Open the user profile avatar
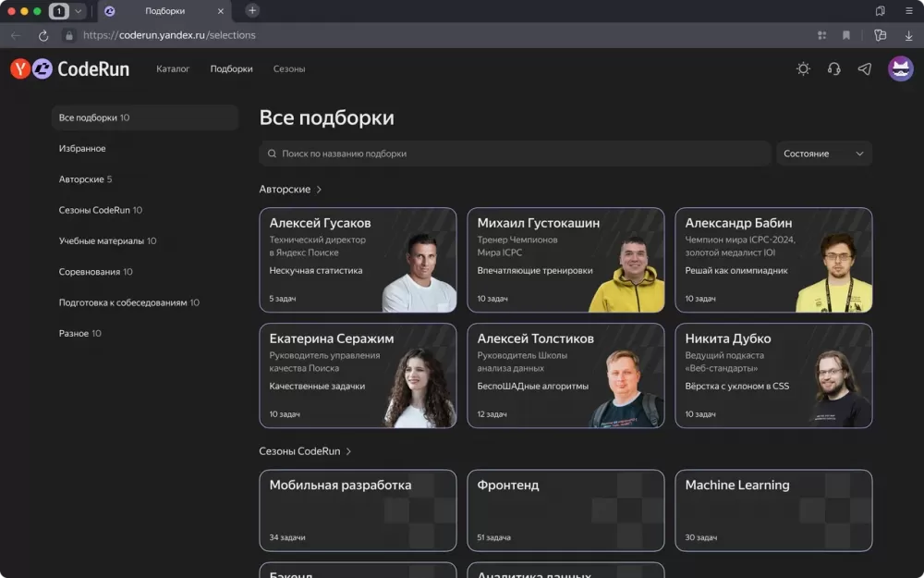Image resolution: width=924 pixels, height=578 pixels. (x=900, y=69)
